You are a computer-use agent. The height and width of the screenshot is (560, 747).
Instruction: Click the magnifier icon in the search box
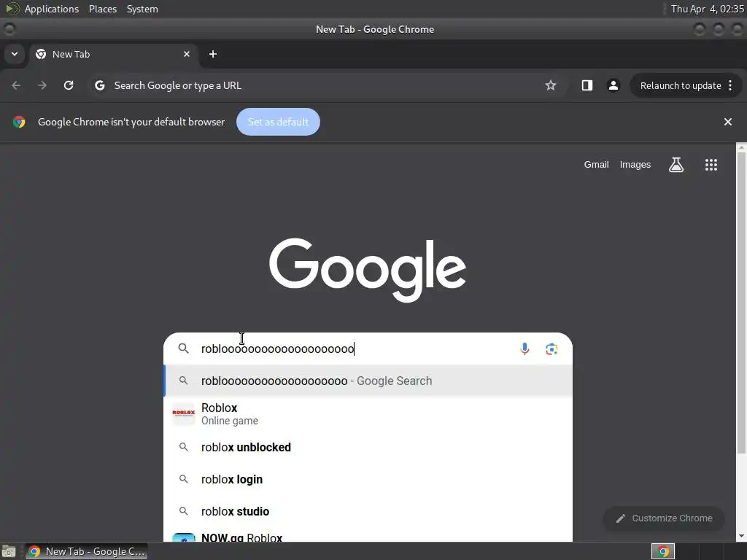click(x=183, y=349)
